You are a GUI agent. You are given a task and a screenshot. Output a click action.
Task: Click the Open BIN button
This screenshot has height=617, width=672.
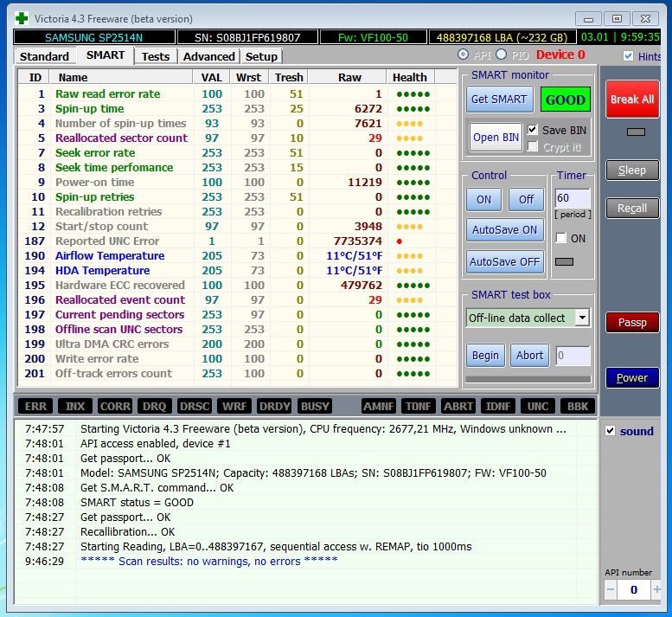496,138
